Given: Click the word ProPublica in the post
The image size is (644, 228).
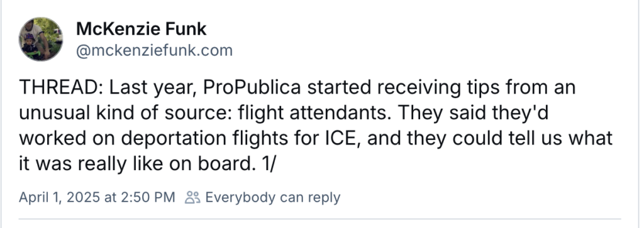Looking at the screenshot, I should click(252, 88).
